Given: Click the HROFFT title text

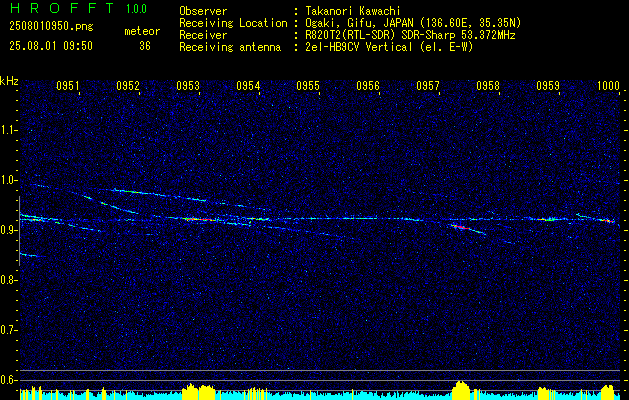Looking at the screenshot, I should tap(62, 8).
